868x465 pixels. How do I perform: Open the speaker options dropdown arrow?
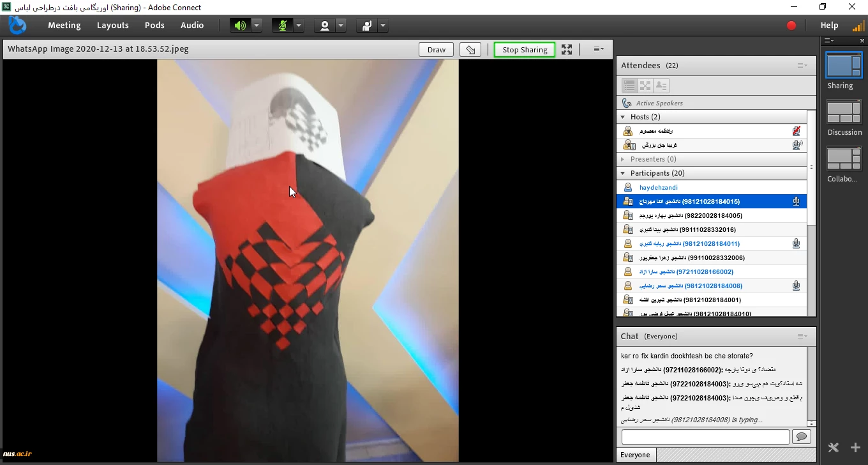257,26
